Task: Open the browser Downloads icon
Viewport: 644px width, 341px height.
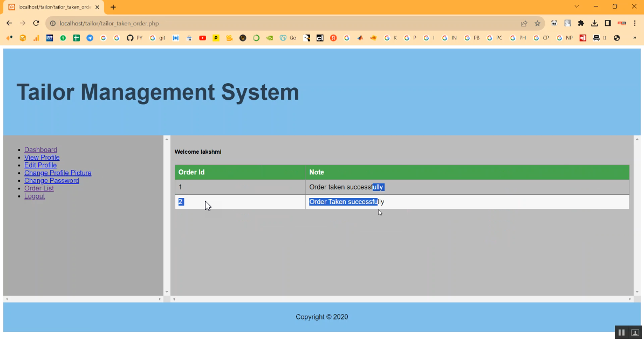Action: tap(594, 23)
